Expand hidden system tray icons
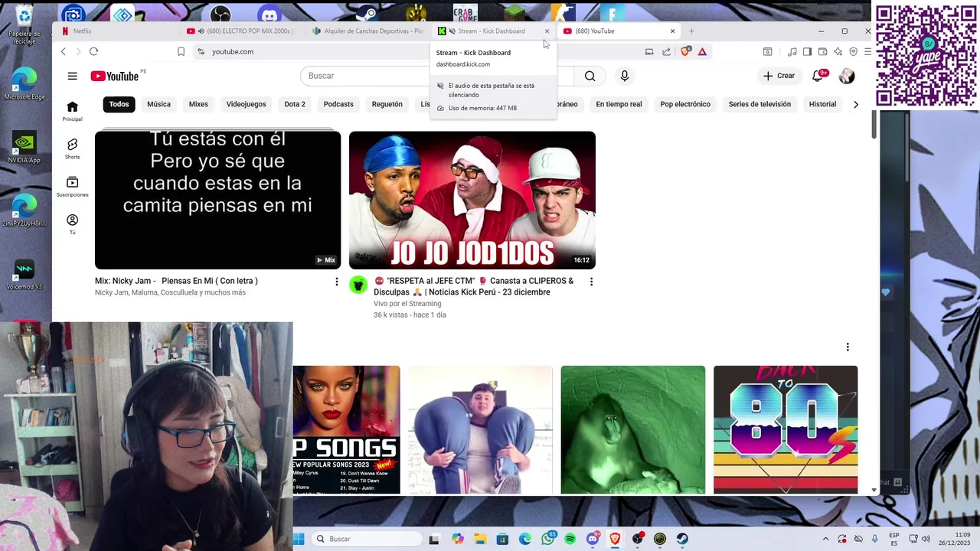 pyautogui.click(x=825, y=539)
